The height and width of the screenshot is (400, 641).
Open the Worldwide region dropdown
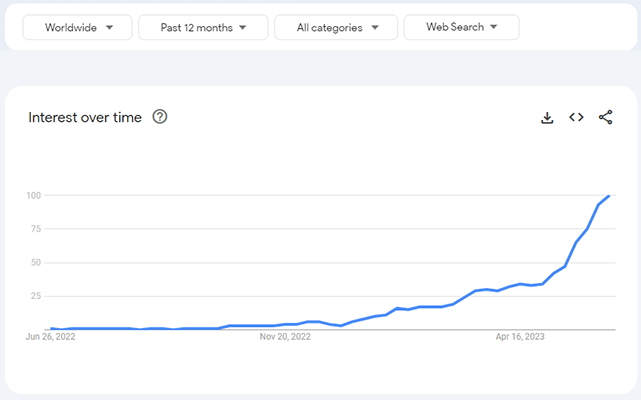(78, 27)
